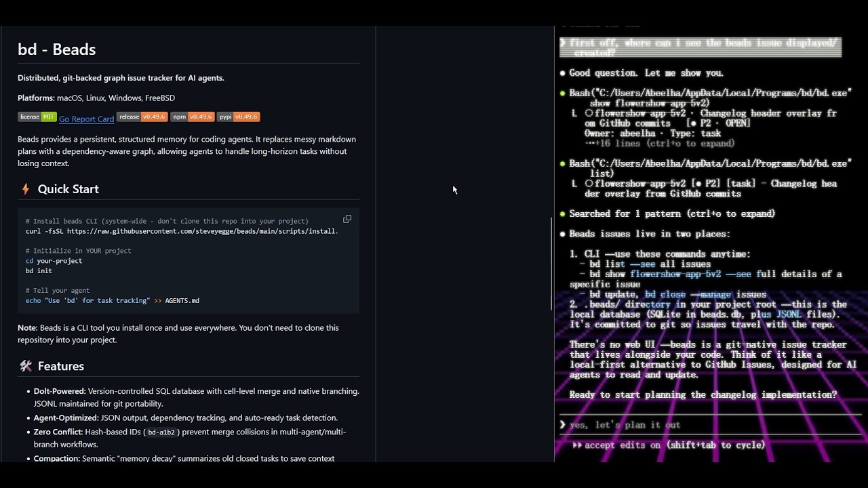868x488 pixels.
Task: Click 'Owner: abeelha · Type: task' line
Action: (652, 134)
